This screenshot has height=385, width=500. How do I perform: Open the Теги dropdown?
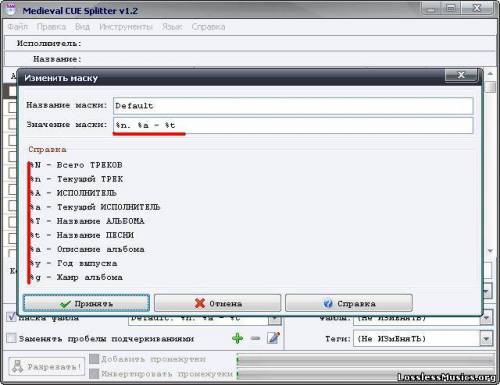(486, 339)
